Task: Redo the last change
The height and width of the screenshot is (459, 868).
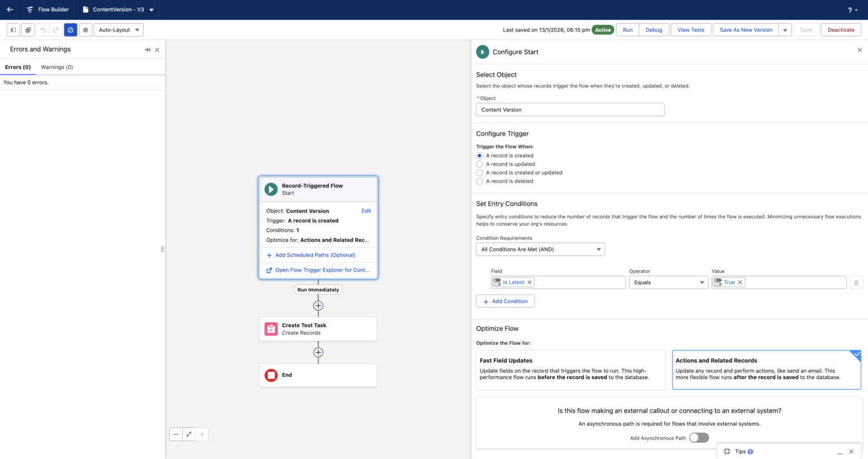Action: (x=56, y=30)
